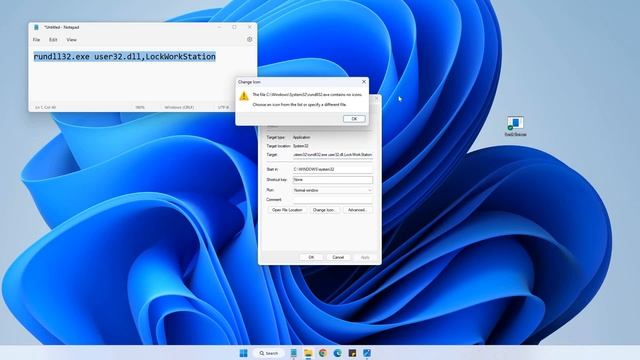Click Windows (CRLF) in Notepad status bar
The height and width of the screenshot is (360, 640).
[x=179, y=107]
